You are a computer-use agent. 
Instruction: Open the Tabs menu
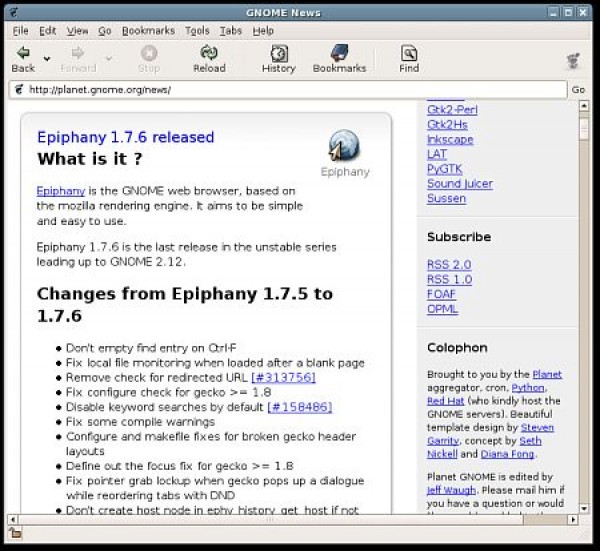tap(230, 31)
